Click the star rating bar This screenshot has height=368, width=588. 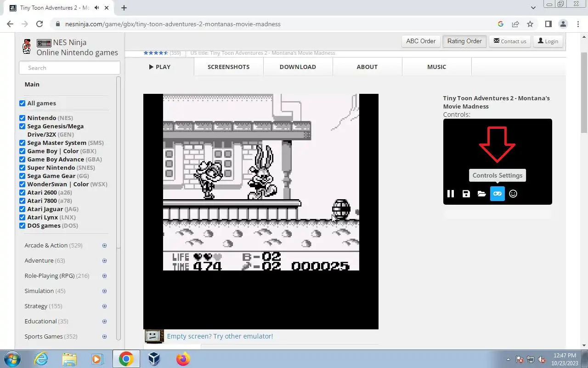click(156, 53)
